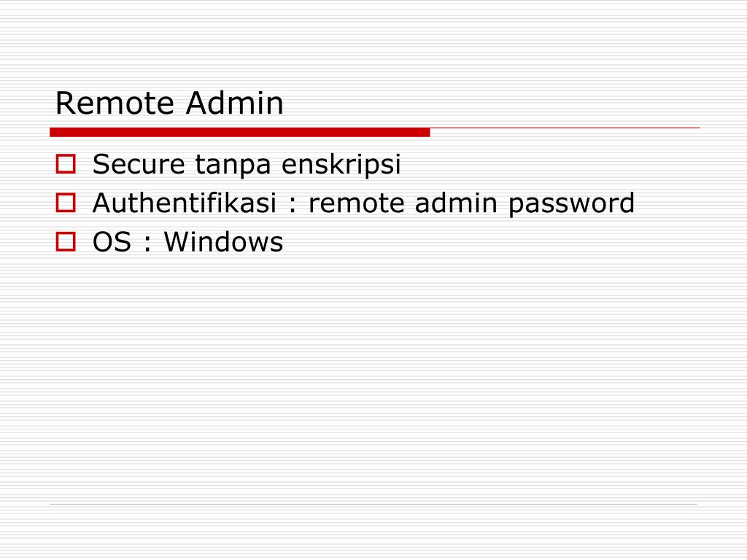The width and height of the screenshot is (747, 560).
Task: Click the red square bullet beside OS : Windows
Action: click(66, 241)
